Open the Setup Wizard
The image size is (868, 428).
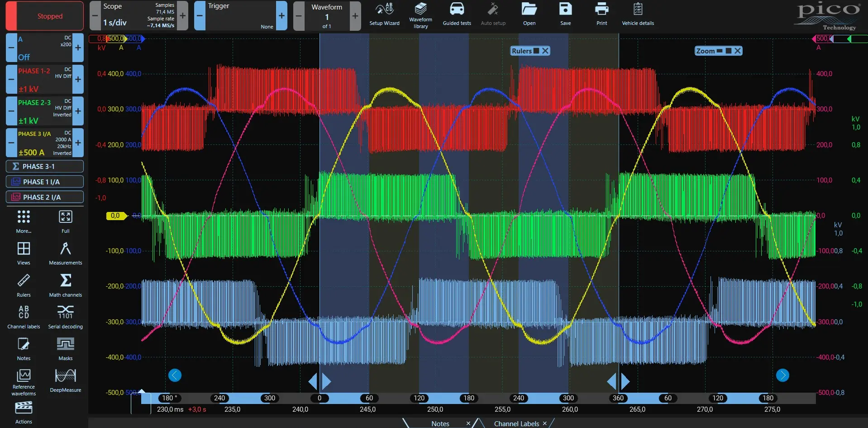coord(384,14)
